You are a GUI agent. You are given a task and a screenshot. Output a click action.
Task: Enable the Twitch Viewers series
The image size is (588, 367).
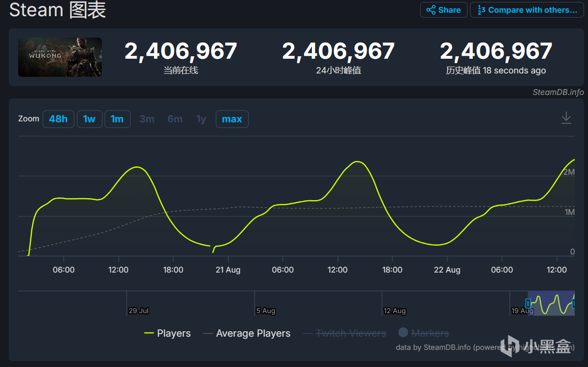(x=344, y=333)
